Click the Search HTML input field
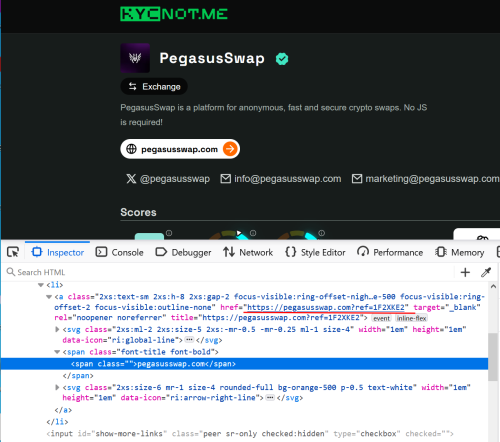This screenshot has width=500, height=442. 230,272
